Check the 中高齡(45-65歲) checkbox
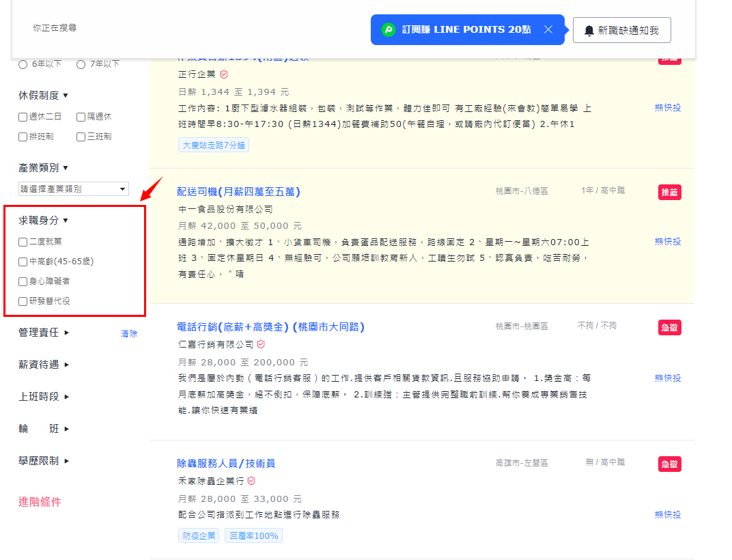732x560 pixels. pos(23,262)
